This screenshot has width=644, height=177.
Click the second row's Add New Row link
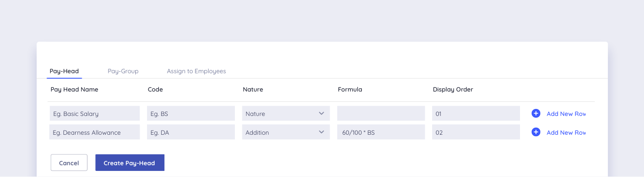[566, 132]
